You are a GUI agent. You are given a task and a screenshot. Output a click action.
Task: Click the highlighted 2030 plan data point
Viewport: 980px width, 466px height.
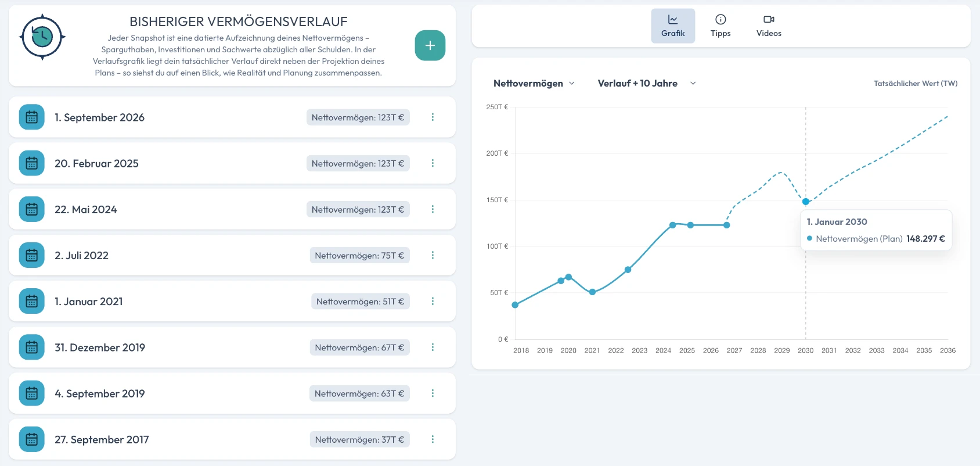coord(805,202)
